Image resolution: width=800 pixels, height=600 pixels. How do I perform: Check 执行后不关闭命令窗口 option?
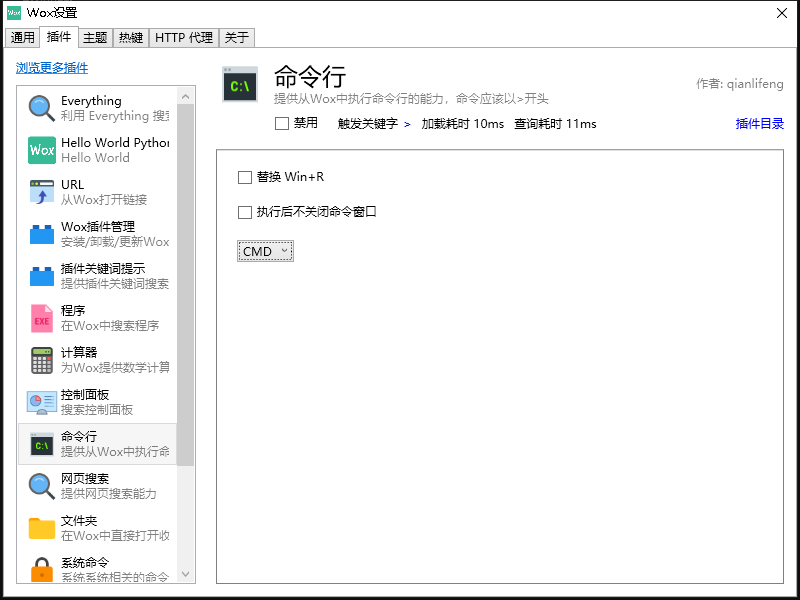click(245, 212)
